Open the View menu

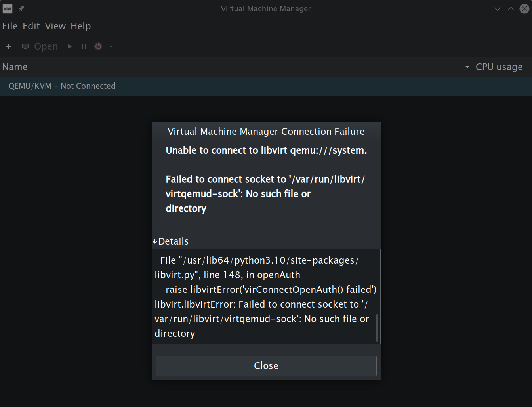tap(55, 26)
